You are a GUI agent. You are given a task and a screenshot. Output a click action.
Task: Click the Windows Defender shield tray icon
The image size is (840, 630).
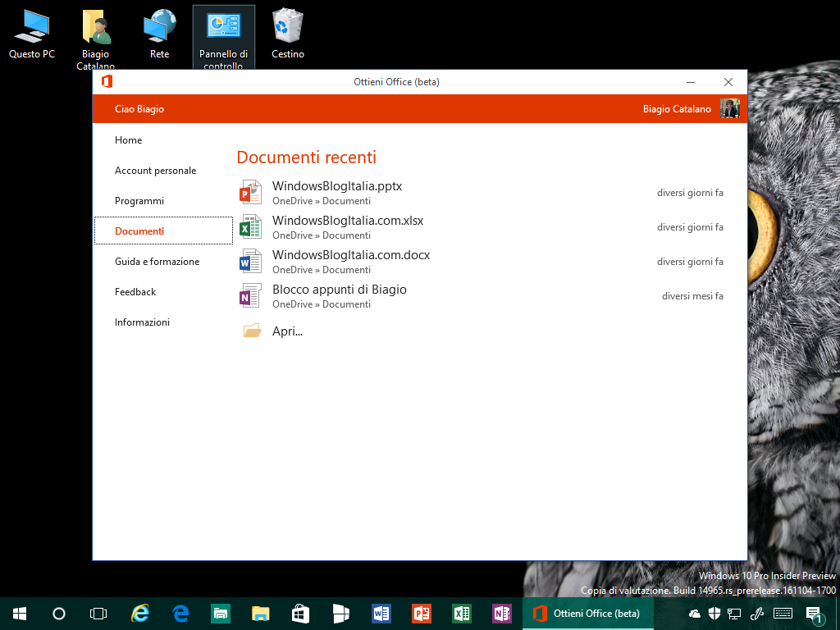coord(714,614)
